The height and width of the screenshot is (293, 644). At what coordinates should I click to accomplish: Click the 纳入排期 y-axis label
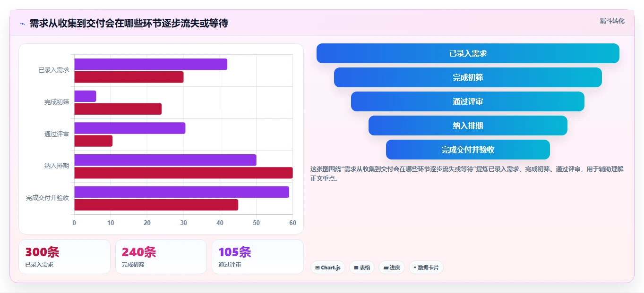(x=57, y=166)
